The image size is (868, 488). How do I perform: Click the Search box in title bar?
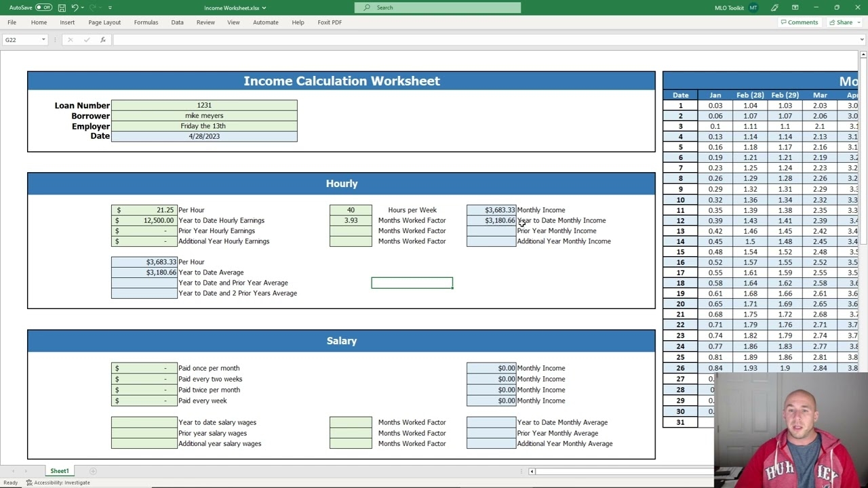[437, 8]
